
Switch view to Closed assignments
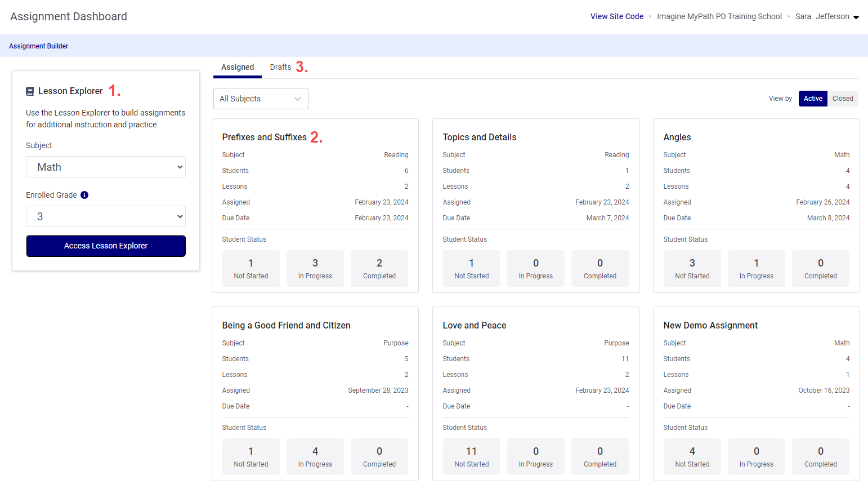click(843, 98)
